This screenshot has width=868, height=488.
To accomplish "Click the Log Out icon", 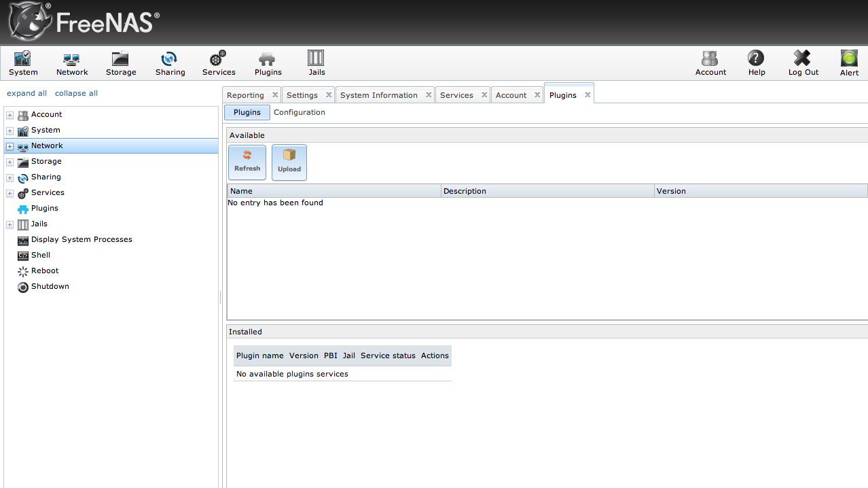I will pyautogui.click(x=803, y=63).
